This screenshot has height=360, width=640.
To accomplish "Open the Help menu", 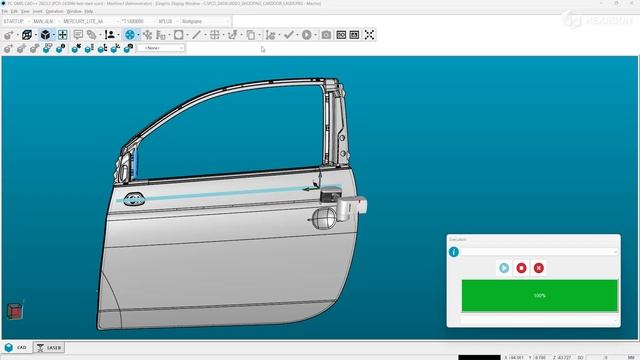I will (88, 11).
